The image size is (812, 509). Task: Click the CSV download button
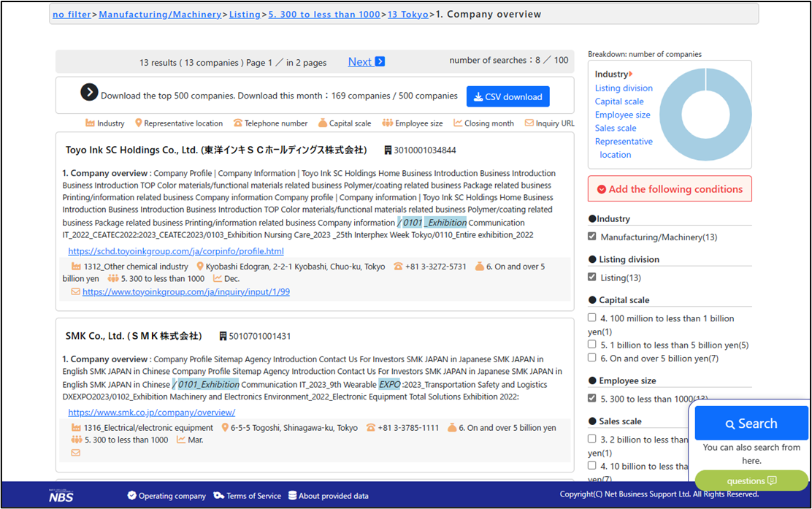click(508, 97)
